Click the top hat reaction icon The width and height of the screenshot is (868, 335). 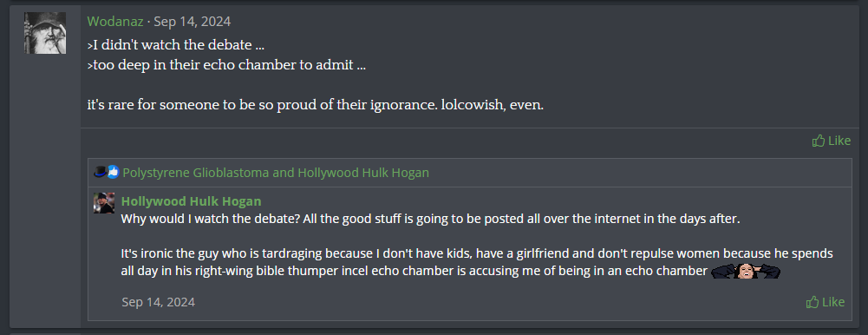[101, 172]
